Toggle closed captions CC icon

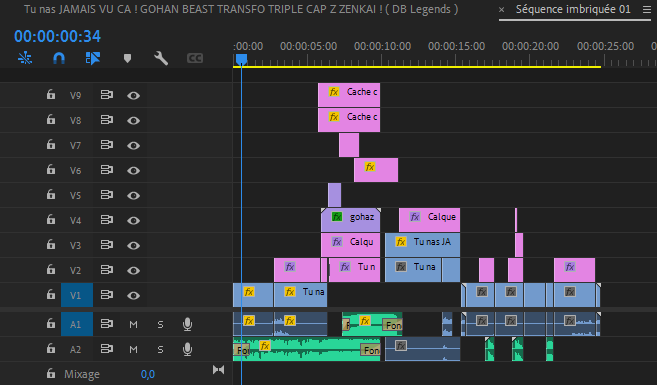tap(195, 58)
